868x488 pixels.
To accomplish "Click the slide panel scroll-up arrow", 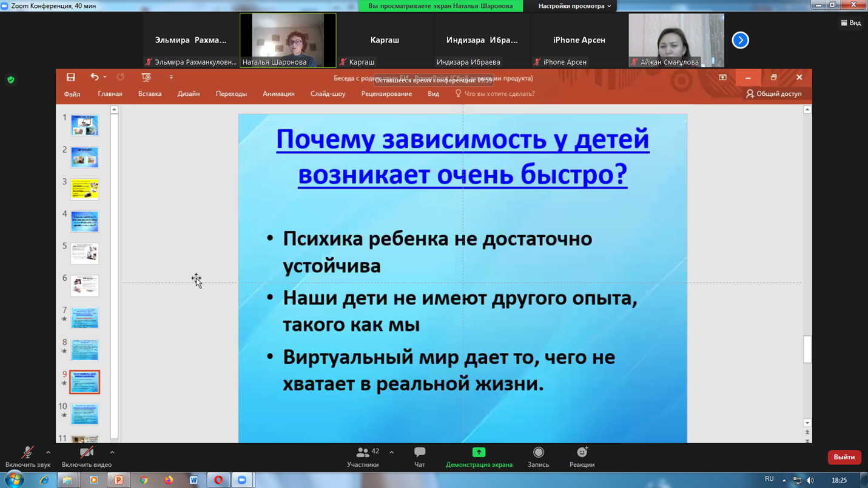I will tap(114, 110).
